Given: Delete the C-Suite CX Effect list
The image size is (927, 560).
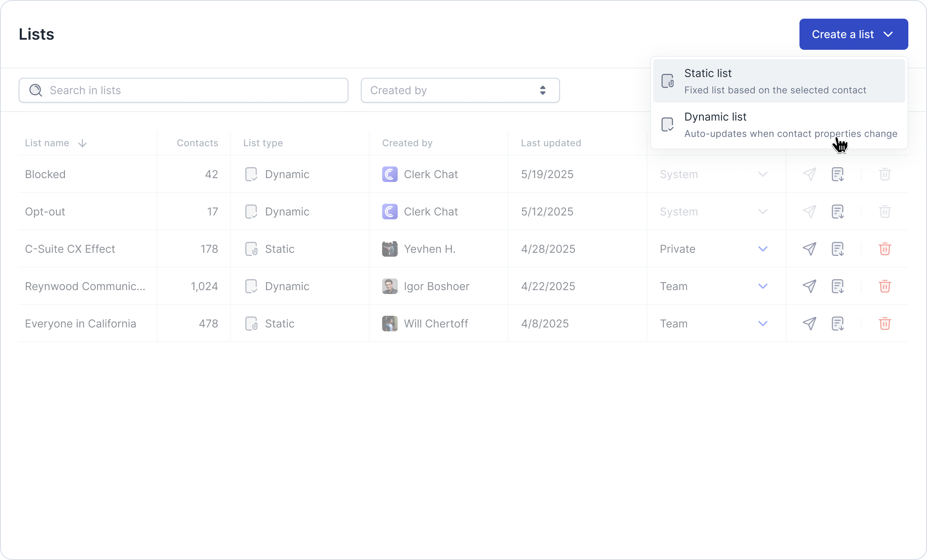Looking at the screenshot, I should [x=885, y=249].
